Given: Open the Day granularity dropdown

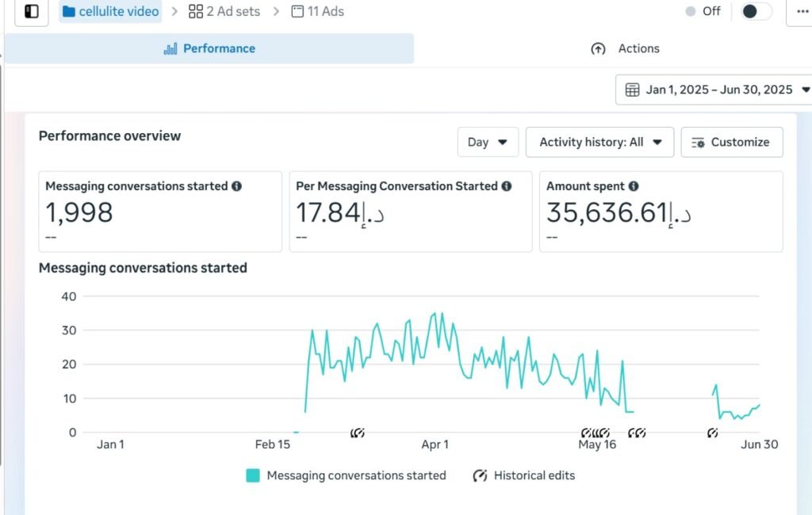Looking at the screenshot, I should coord(488,143).
